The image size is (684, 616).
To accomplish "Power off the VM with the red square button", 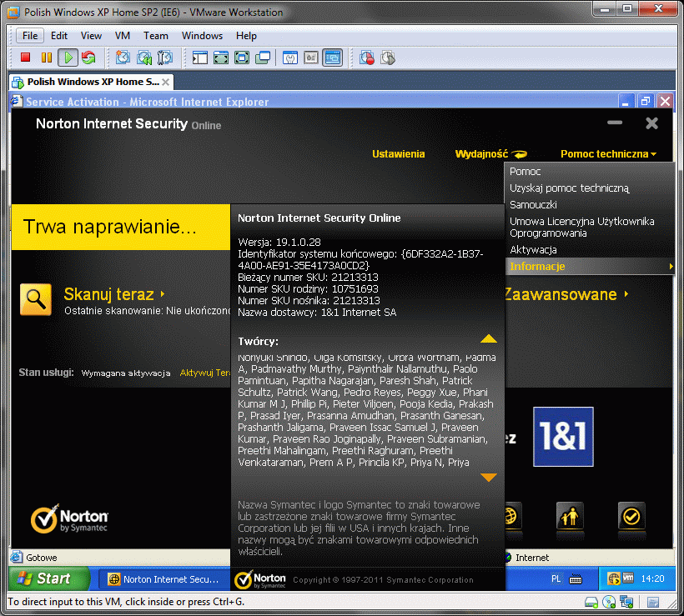I will click(25, 58).
